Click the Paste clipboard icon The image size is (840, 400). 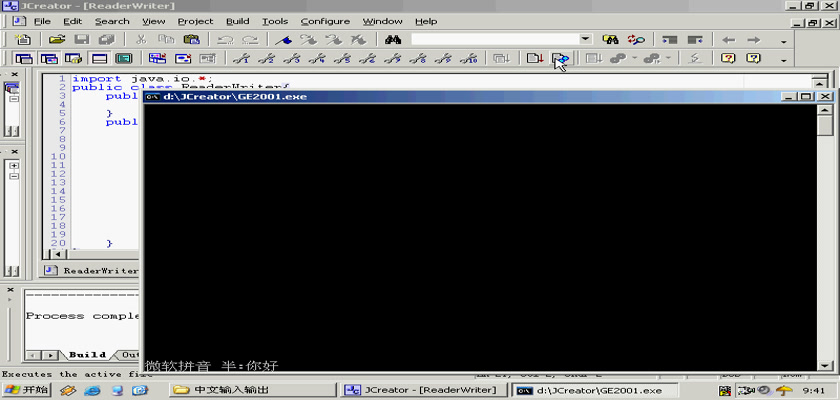click(x=191, y=40)
